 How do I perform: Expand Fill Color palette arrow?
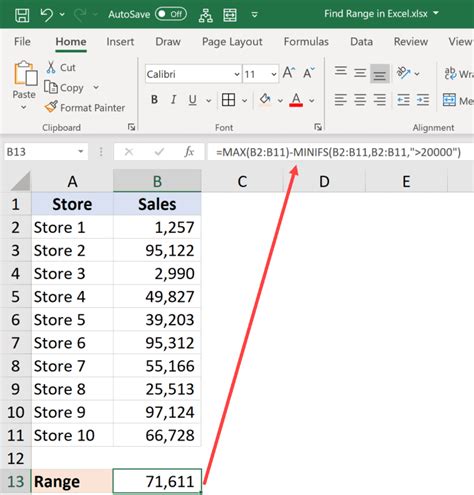point(280,100)
